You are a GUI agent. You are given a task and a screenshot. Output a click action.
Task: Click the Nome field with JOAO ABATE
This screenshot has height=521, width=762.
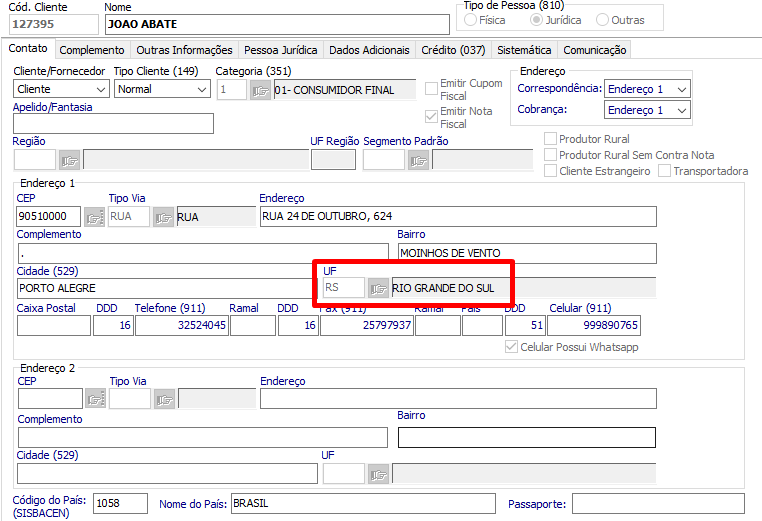tap(277, 24)
